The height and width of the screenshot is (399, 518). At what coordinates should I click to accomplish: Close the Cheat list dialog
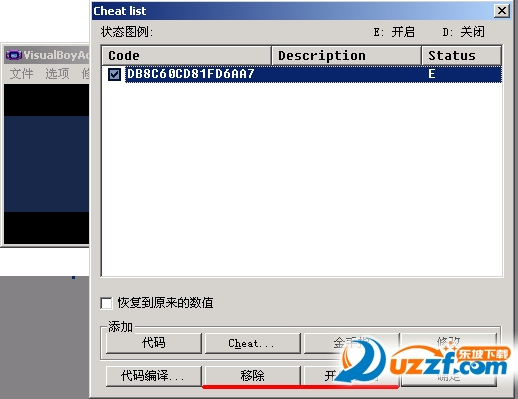click(502, 11)
